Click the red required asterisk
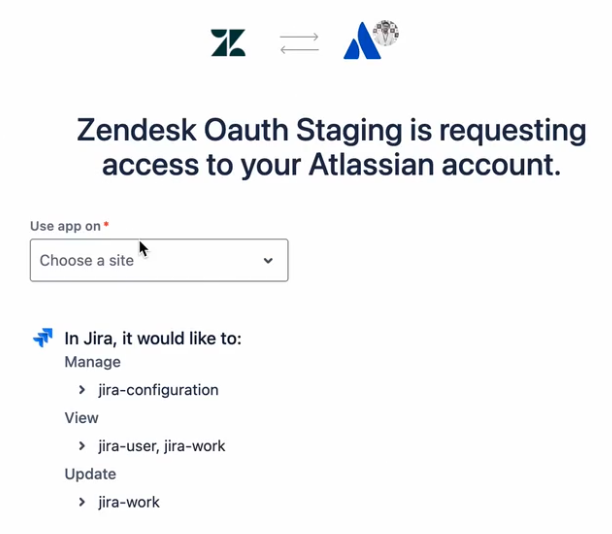 coord(106,225)
